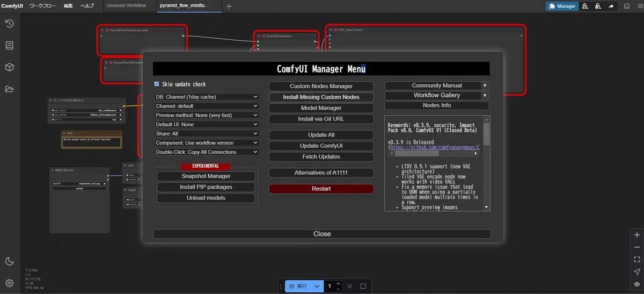Toggle link visibility eye icon
The image size is (644, 294).
tap(637, 284)
